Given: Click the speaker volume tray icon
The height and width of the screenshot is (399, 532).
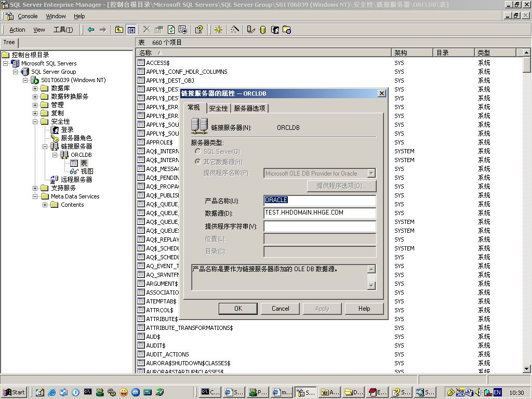Looking at the screenshot, I should point(478,392).
